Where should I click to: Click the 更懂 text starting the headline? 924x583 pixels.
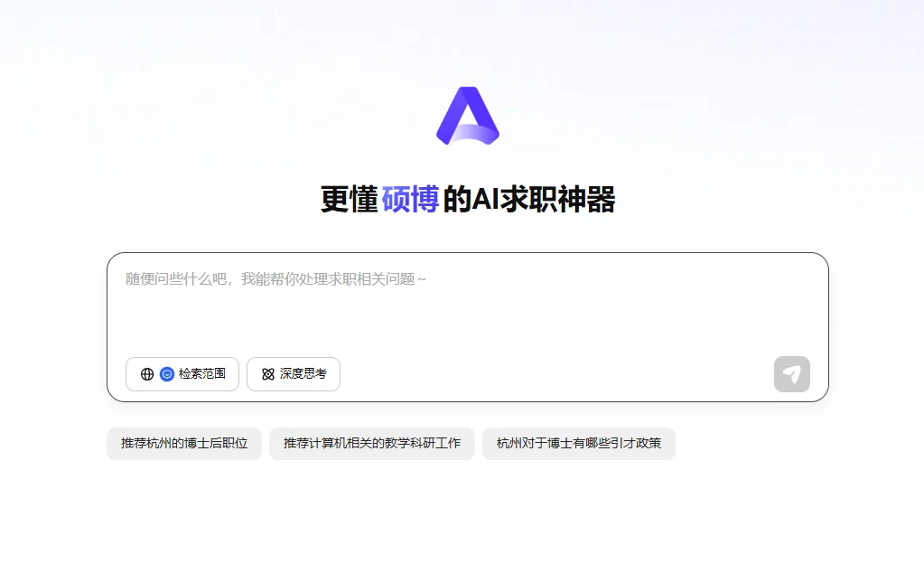[x=349, y=200]
